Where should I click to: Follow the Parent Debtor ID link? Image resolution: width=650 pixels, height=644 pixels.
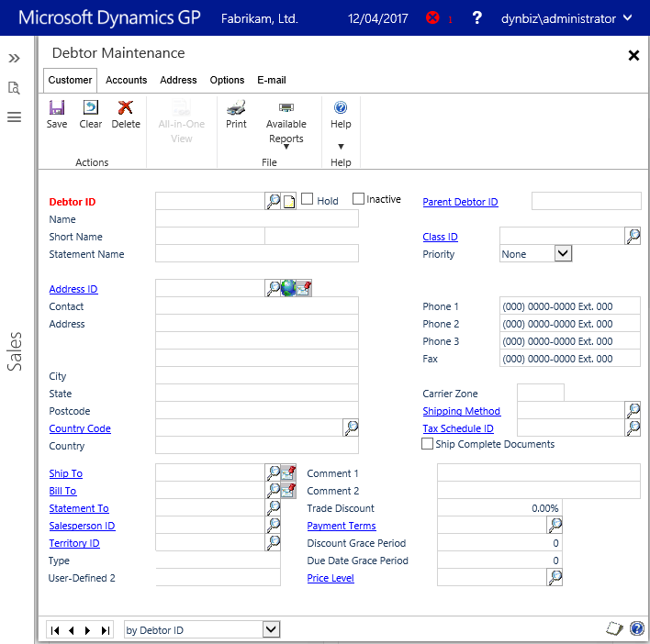coord(460,202)
